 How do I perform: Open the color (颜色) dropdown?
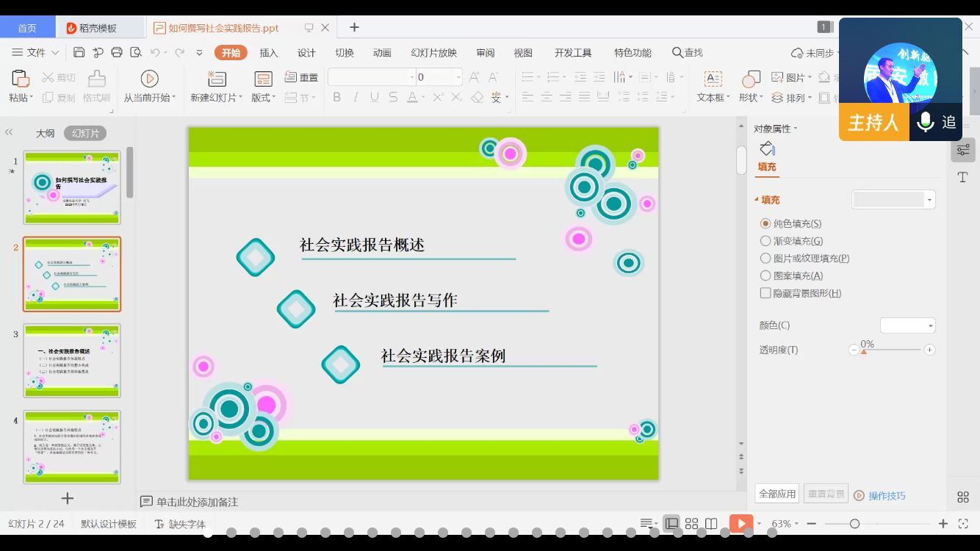[x=907, y=325]
